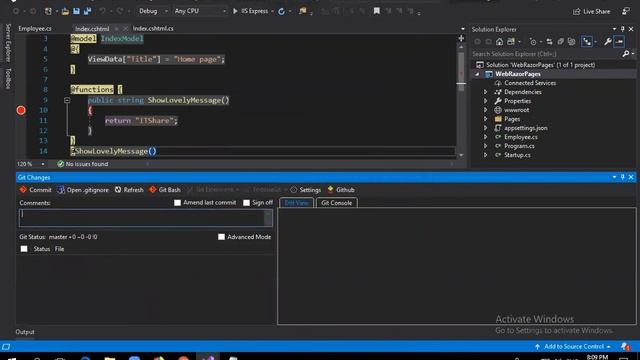
Task: Click the Show All Files icon
Action: click(572, 42)
